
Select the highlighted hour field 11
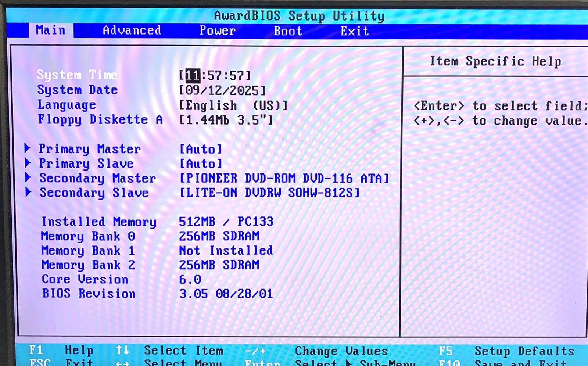[x=193, y=76]
